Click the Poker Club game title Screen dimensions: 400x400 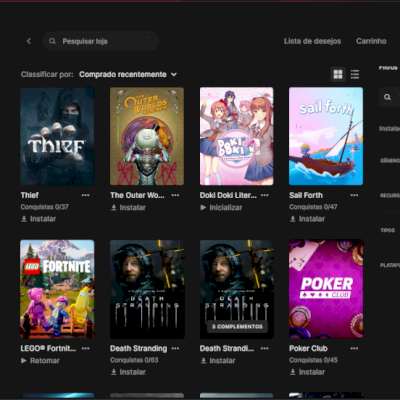click(308, 348)
